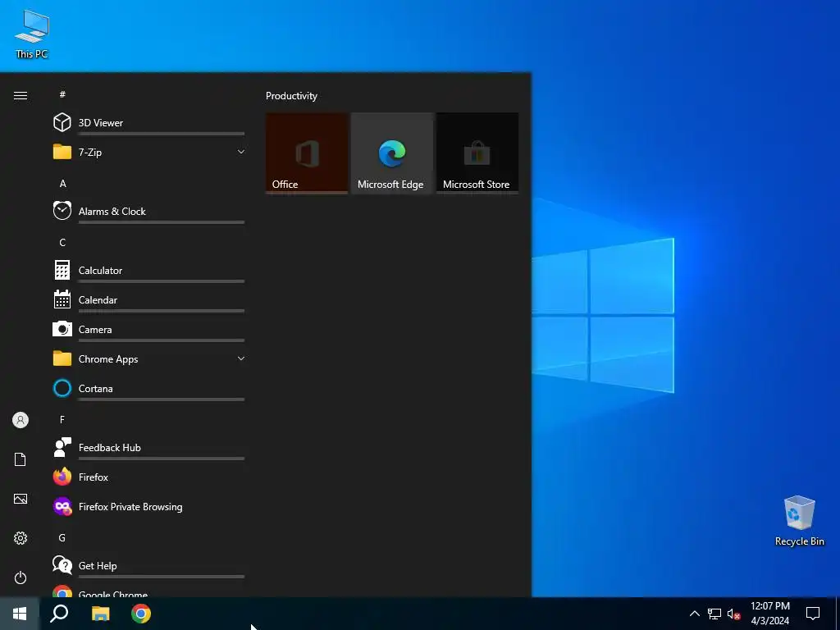Open the Get Help app
The image size is (840, 630).
point(149,565)
